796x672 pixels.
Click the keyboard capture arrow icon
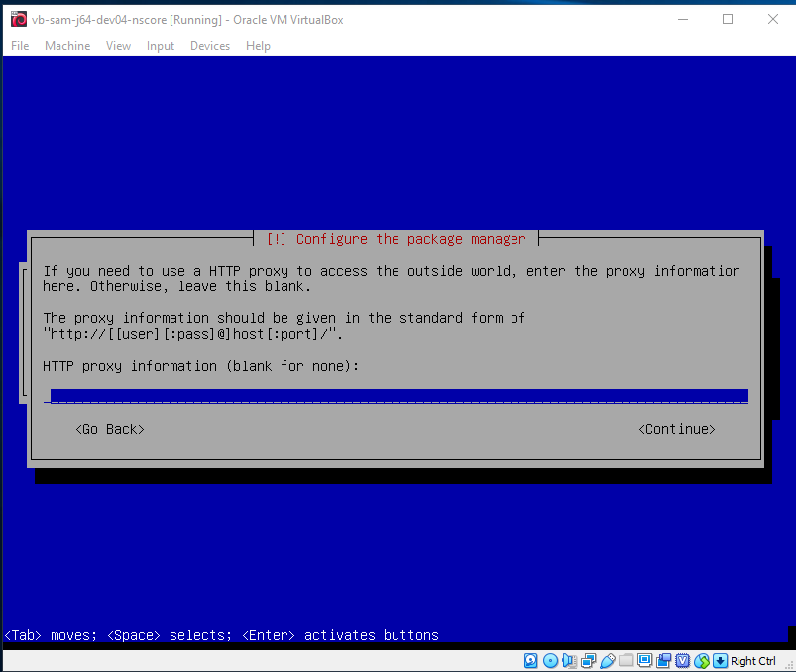720,660
